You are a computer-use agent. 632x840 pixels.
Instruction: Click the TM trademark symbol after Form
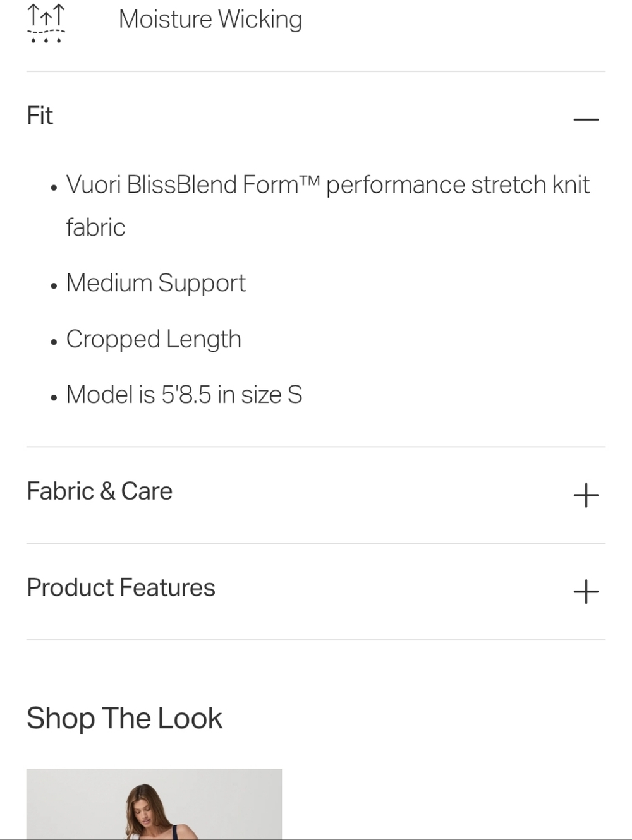[310, 181]
